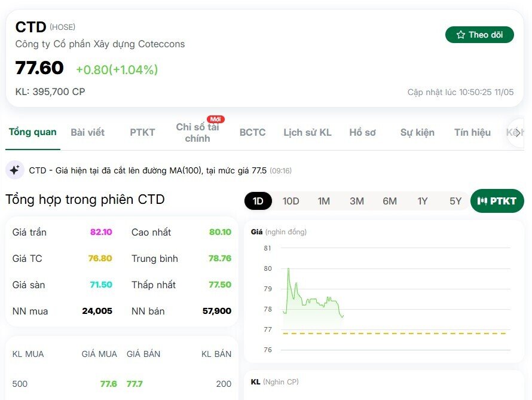Viewport: 532px width, 400px height.
Task: Click the KL BÁN column header
Action: click(216, 354)
